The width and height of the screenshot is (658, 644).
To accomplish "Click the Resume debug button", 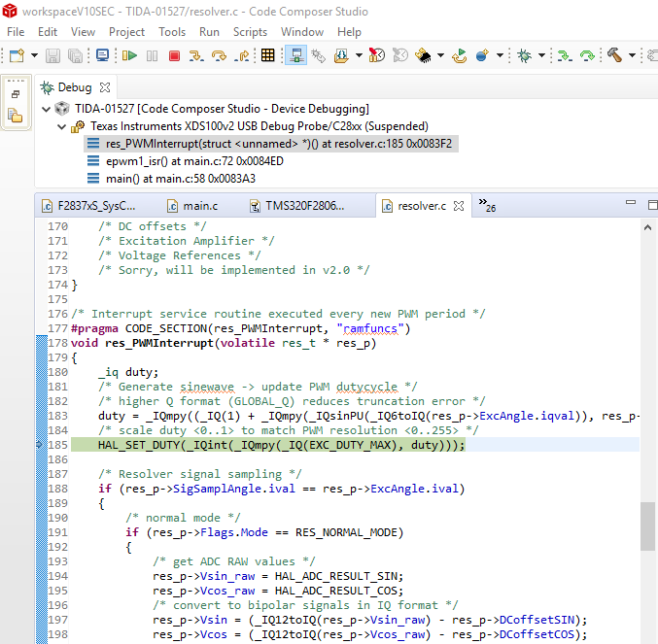I will [129, 56].
